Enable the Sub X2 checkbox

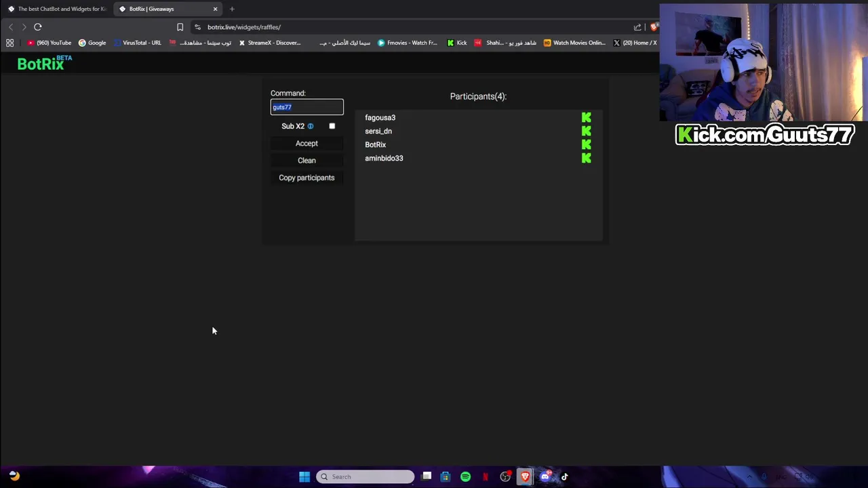click(332, 126)
